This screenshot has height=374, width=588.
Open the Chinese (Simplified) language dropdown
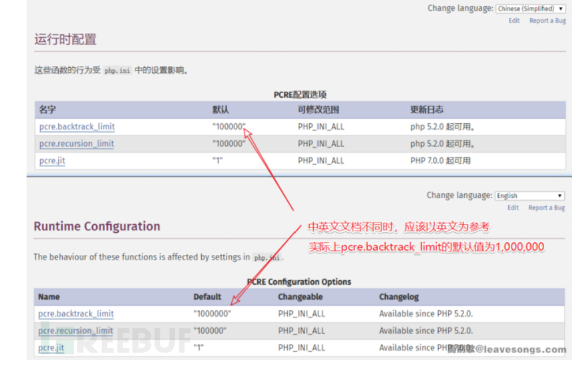pos(530,8)
